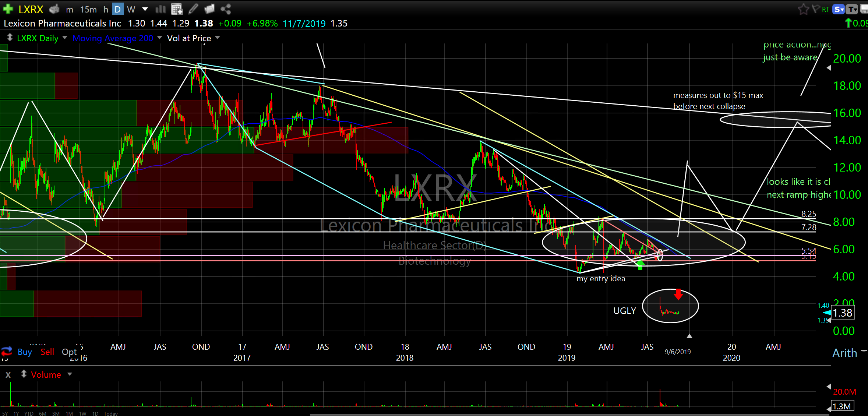The width and height of the screenshot is (868, 416).
Task: Toggle the favorite star for LXRX
Action: [x=803, y=9]
